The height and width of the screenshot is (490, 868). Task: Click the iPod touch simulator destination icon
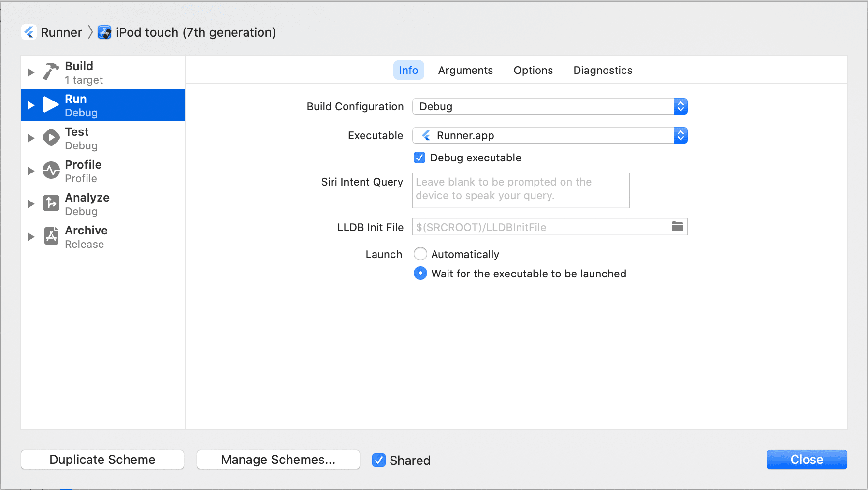pos(104,32)
